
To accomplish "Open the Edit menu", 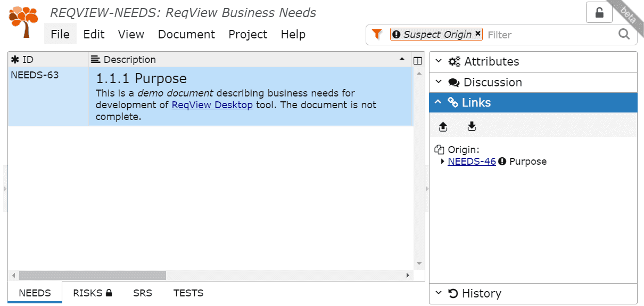I will 94,34.
